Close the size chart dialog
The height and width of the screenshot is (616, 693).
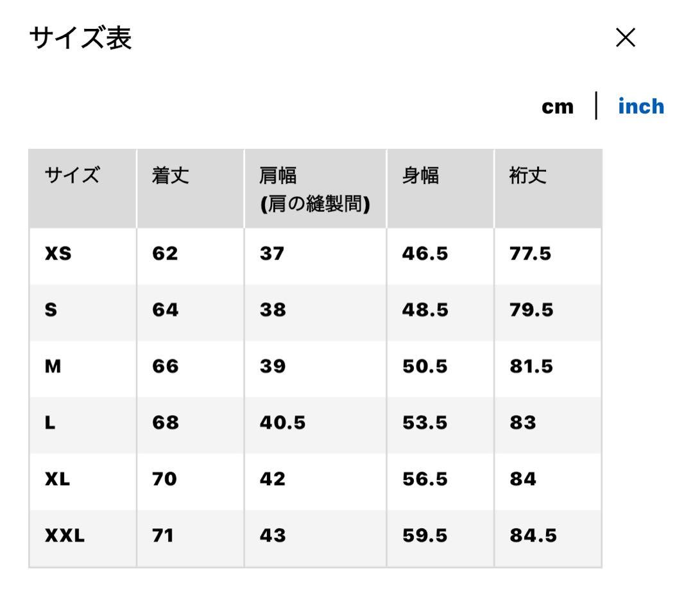(x=625, y=38)
